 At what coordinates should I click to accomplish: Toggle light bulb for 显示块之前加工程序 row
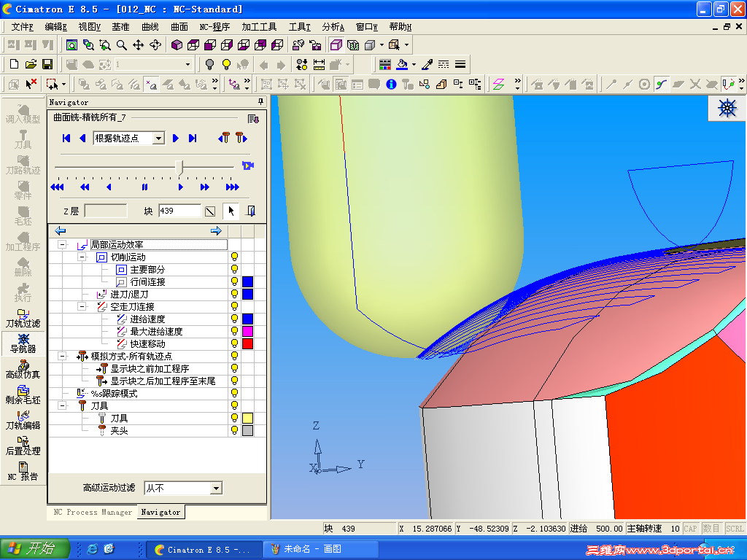234,368
